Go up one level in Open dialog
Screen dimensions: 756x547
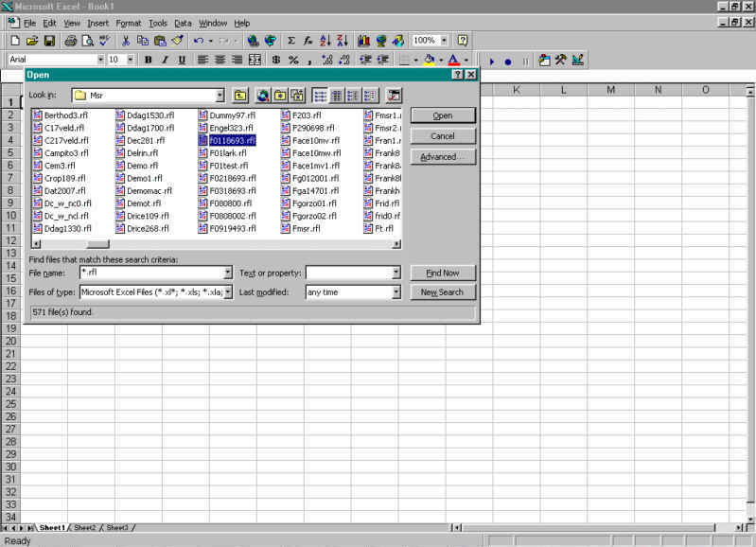coord(240,96)
